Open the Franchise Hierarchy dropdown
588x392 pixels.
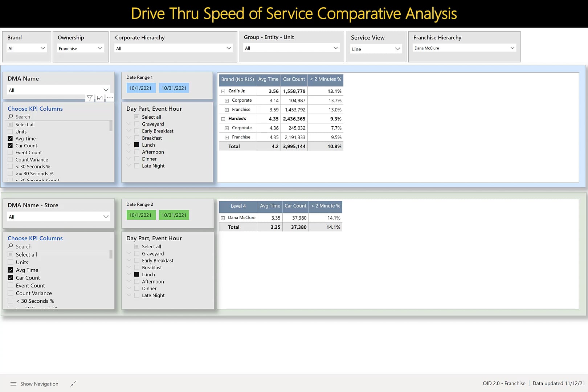(x=512, y=48)
